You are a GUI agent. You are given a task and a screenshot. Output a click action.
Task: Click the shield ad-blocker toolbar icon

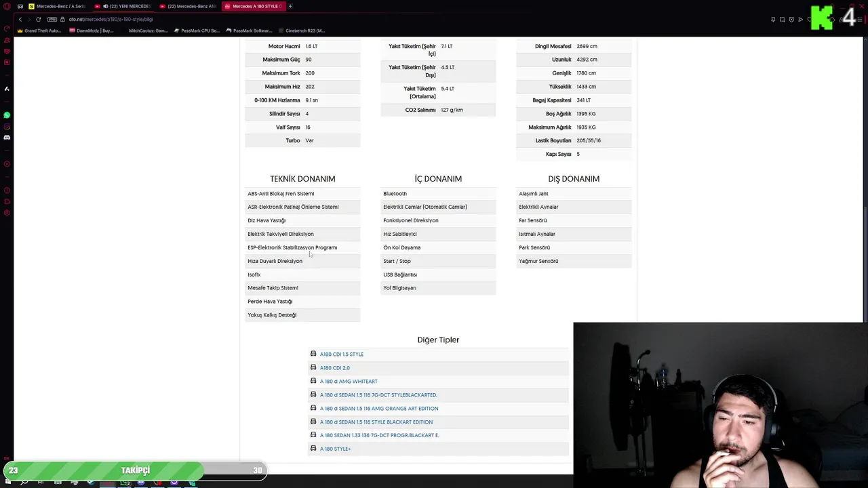791,19
